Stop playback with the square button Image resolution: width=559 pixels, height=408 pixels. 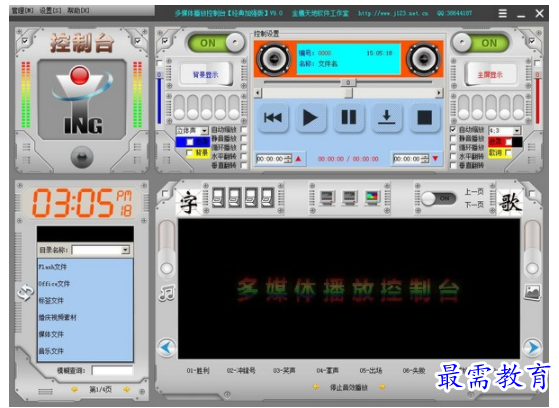click(x=425, y=118)
